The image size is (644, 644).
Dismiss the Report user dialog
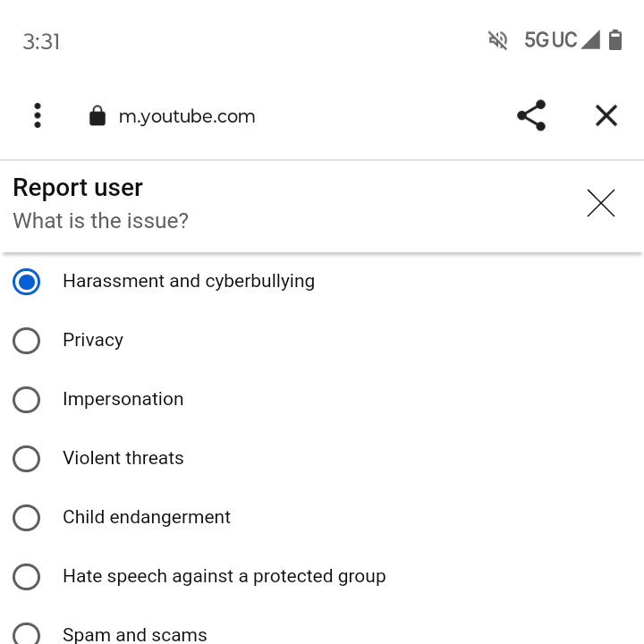coord(601,203)
